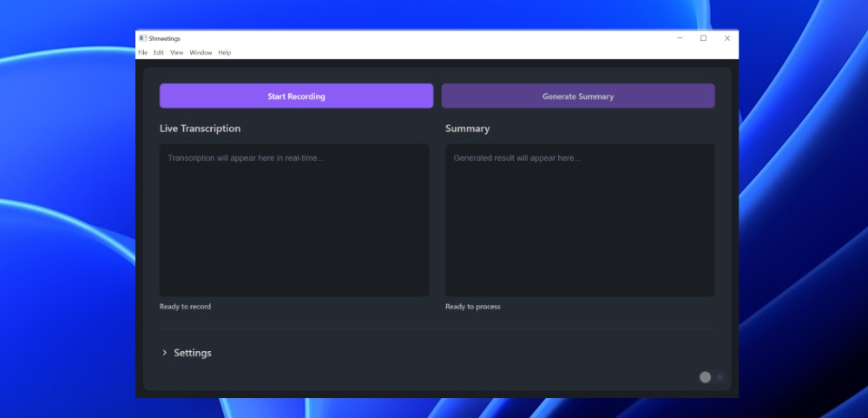Click the 'Ready to record' status text
This screenshot has height=418, width=868.
[185, 307]
